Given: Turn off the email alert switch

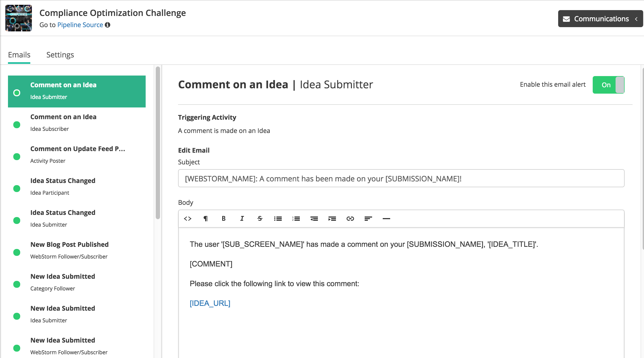Looking at the screenshot, I should tap(608, 85).
